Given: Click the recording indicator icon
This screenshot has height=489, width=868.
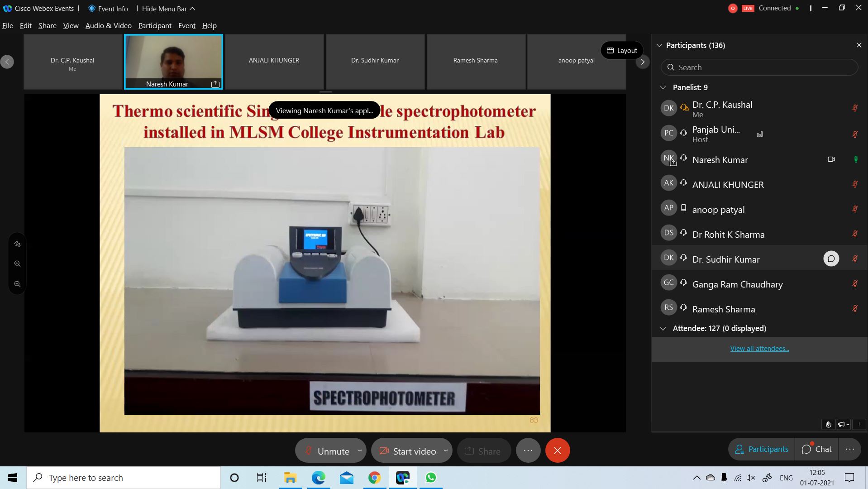Looking at the screenshot, I should [x=733, y=8].
